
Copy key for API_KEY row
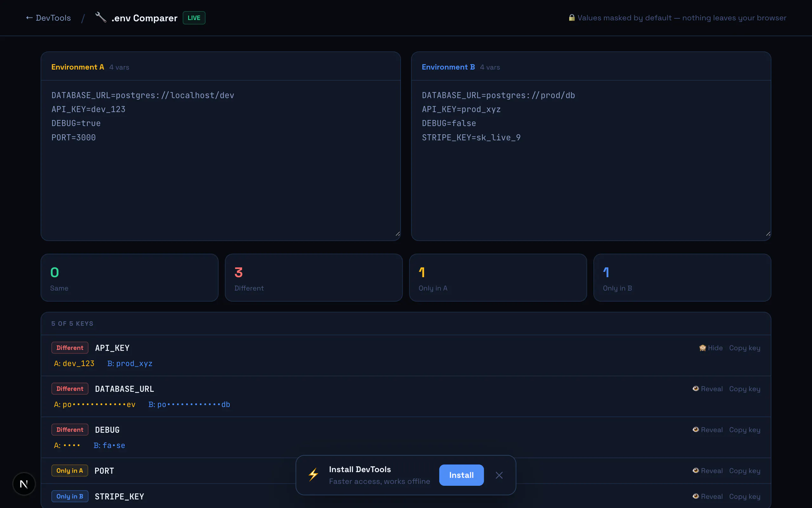click(744, 348)
